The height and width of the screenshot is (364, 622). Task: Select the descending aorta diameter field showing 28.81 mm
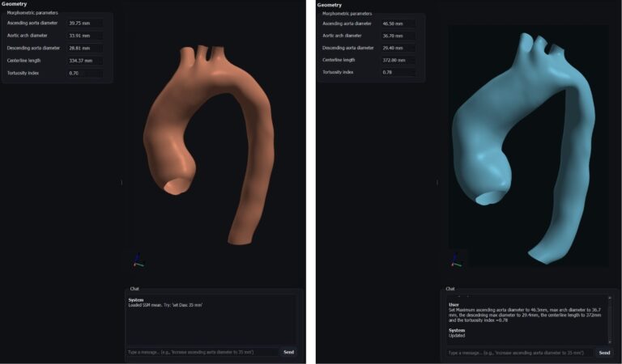pyautogui.click(x=84, y=49)
